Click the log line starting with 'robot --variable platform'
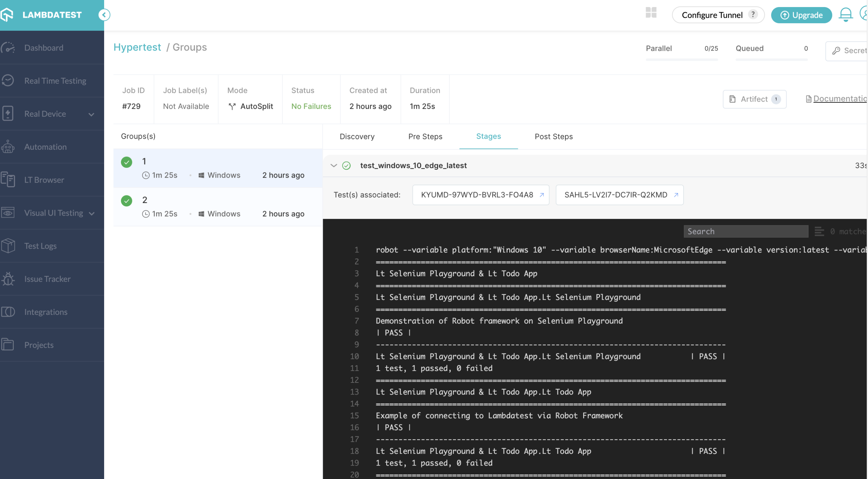Image resolution: width=868 pixels, height=479 pixels. point(621,250)
